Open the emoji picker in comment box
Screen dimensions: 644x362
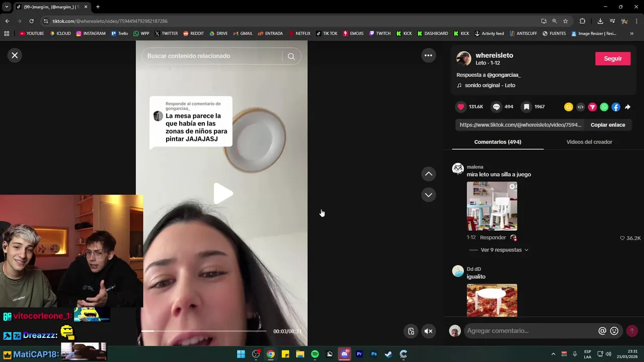(x=614, y=331)
